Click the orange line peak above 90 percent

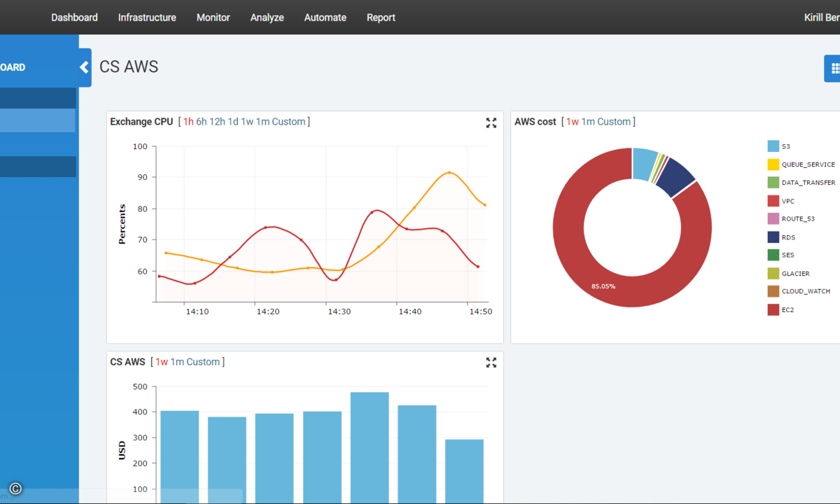click(x=449, y=172)
